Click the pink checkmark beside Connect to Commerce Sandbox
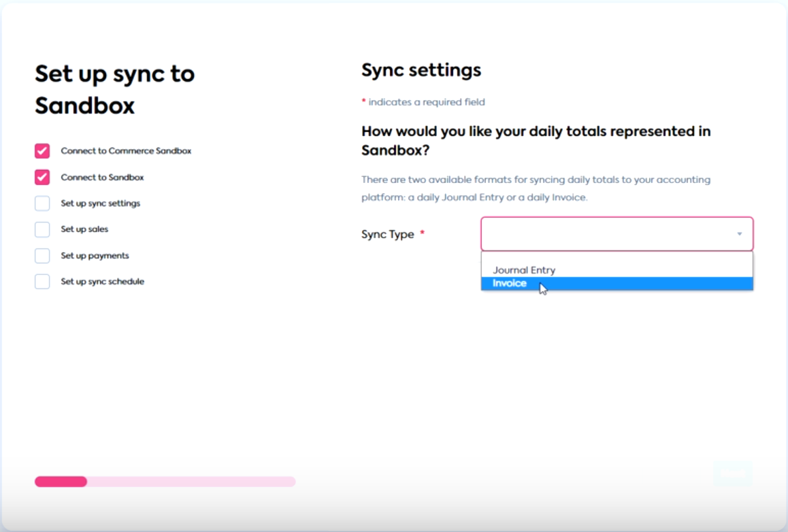788x532 pixels. [x=42, y=150]
